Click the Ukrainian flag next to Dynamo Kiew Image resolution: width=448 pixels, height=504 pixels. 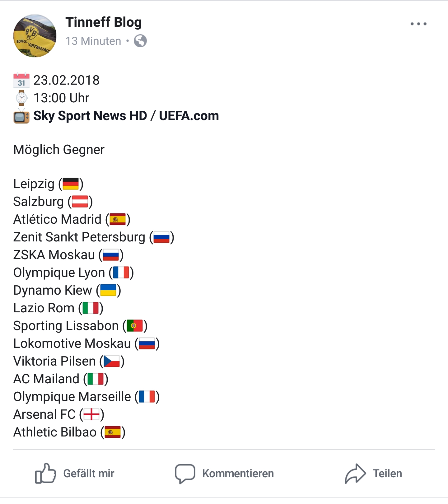108,290
